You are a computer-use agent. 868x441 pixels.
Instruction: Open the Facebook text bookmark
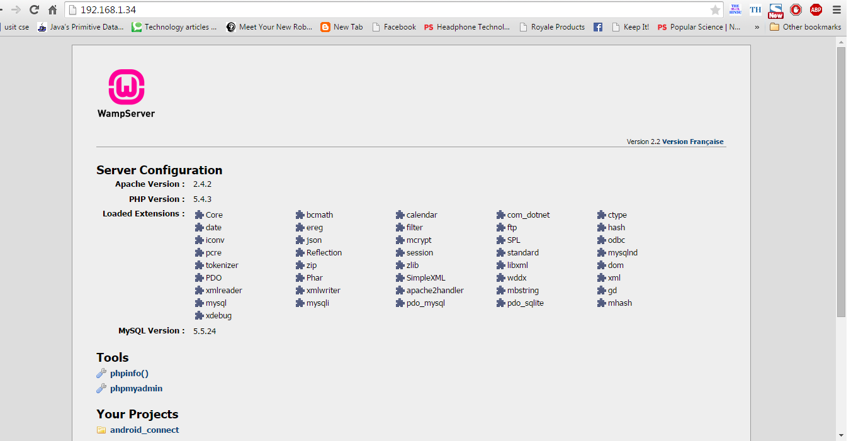click(394, 27)
